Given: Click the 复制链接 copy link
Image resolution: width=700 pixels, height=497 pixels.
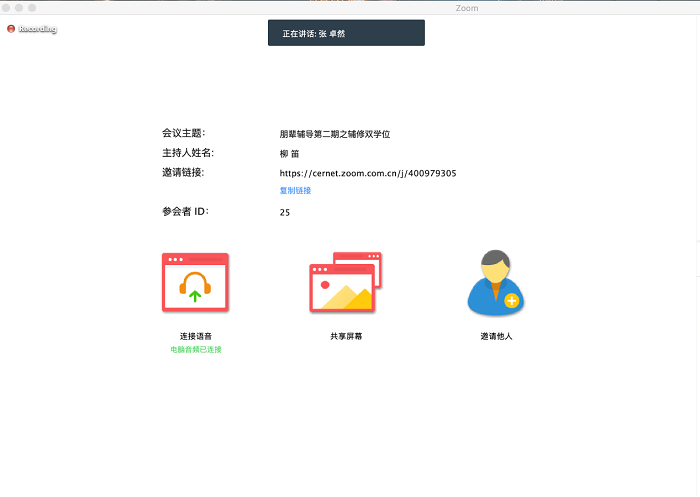Looking at the screenshot, I should [x=295, y=190].
